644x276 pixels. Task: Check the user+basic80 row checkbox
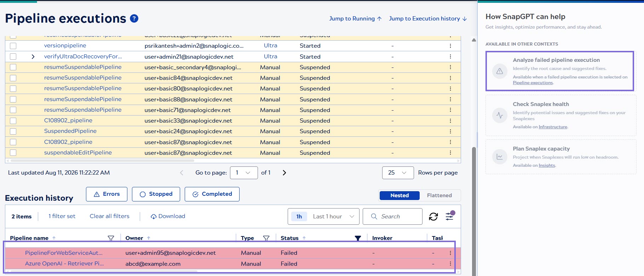[x=13, y=89]
